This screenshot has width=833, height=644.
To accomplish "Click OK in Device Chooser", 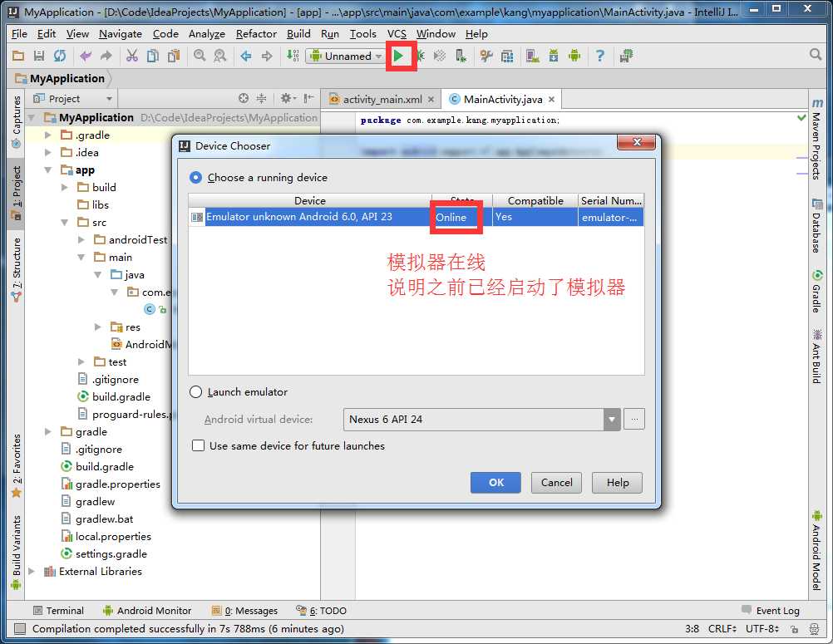I will coord(495,483).
